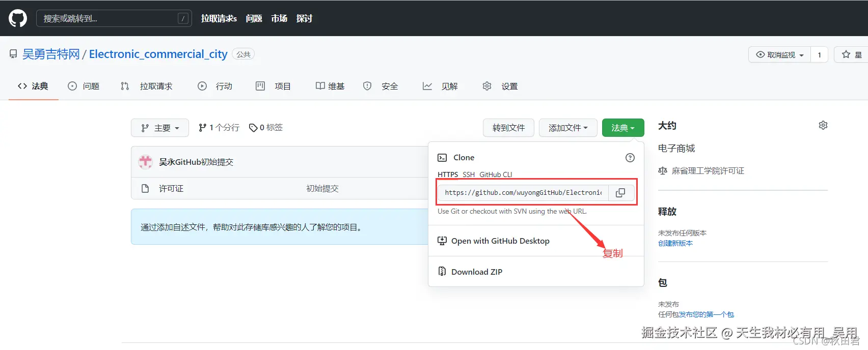Open the 大约 section gear settings icon

click(823, 125)
